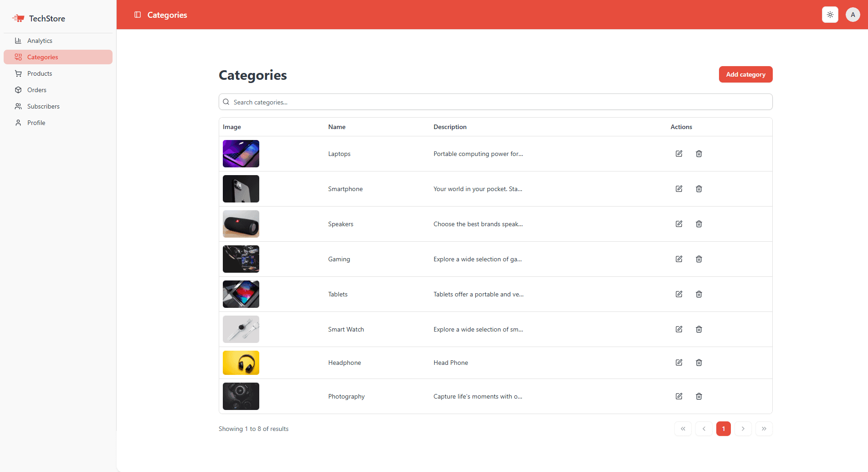Edit the Headphone category
This screenshot has height=472, width=868.
[x=679, y=363]
